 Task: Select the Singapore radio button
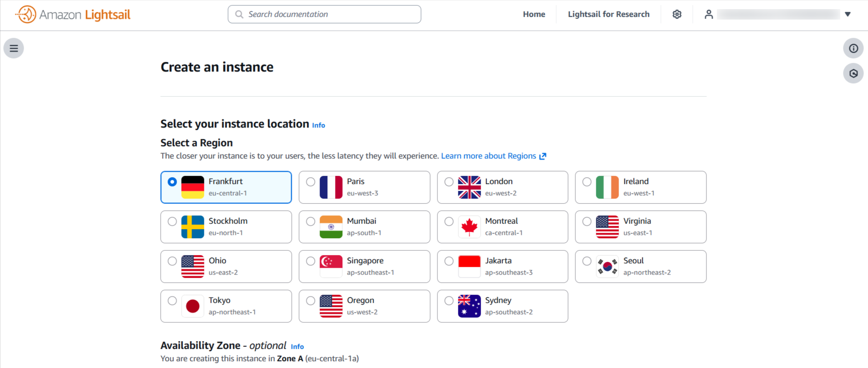(x=310, y=261)
